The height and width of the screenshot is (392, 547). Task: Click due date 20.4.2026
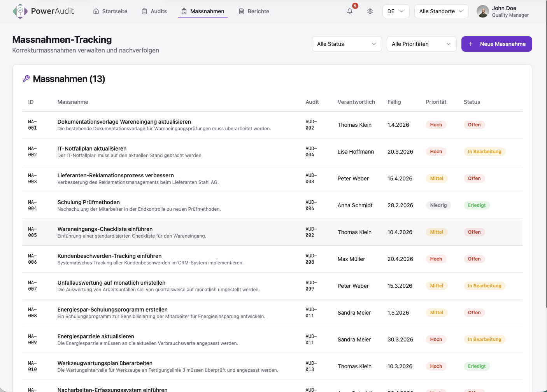pos(400,259)
